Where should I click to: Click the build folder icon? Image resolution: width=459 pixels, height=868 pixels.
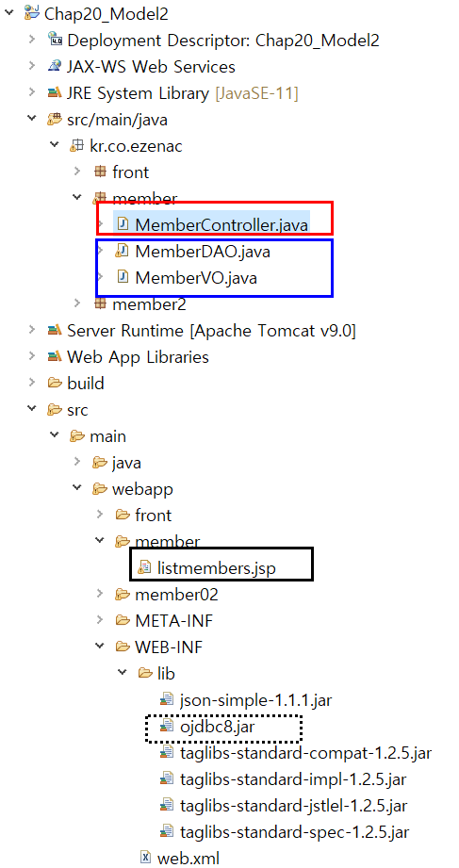click(55, 383)
